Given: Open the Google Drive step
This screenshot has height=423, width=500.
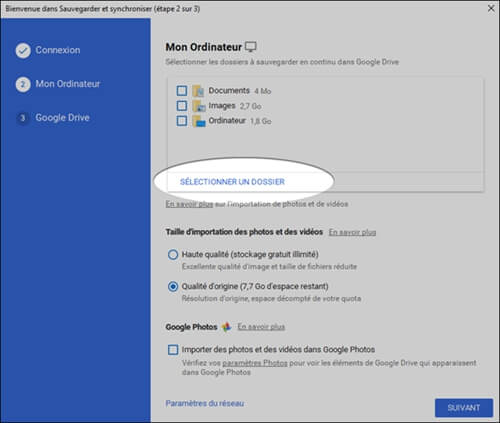Looking at the screenshot, I should click(62, 118).
